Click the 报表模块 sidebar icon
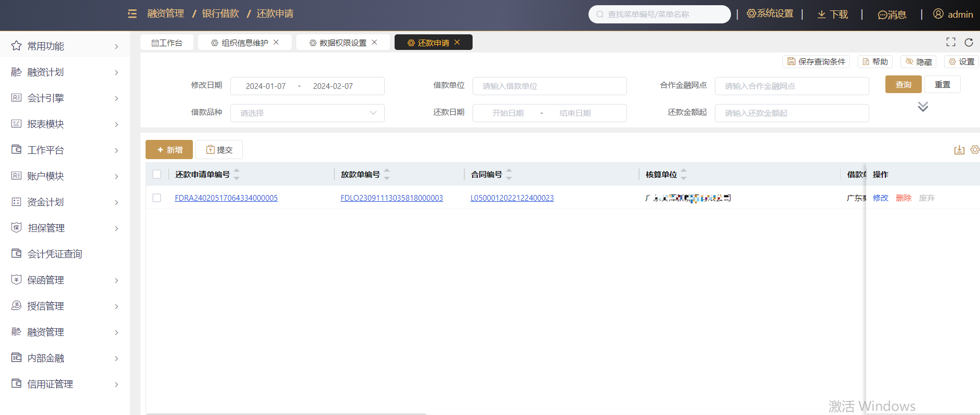Image resolution: width=980 pixels, height=415 pixels. tap(16, 124)
